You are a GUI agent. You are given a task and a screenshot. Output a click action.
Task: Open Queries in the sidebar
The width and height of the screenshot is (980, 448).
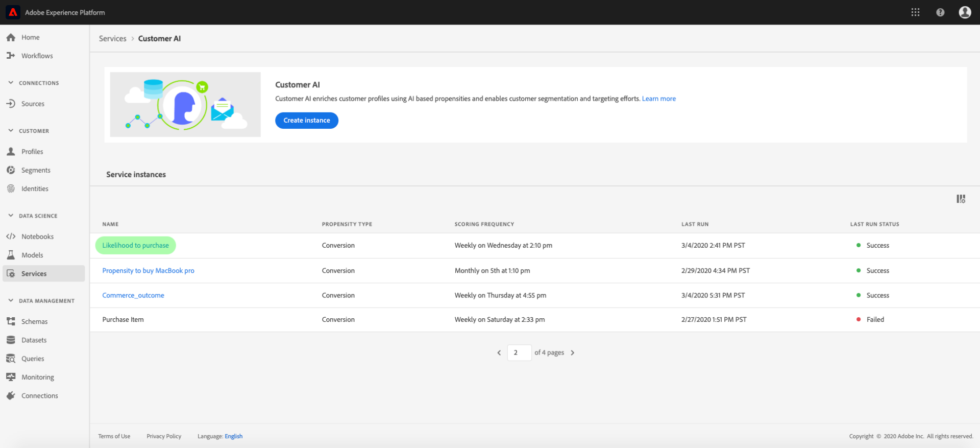pos(33,359)
